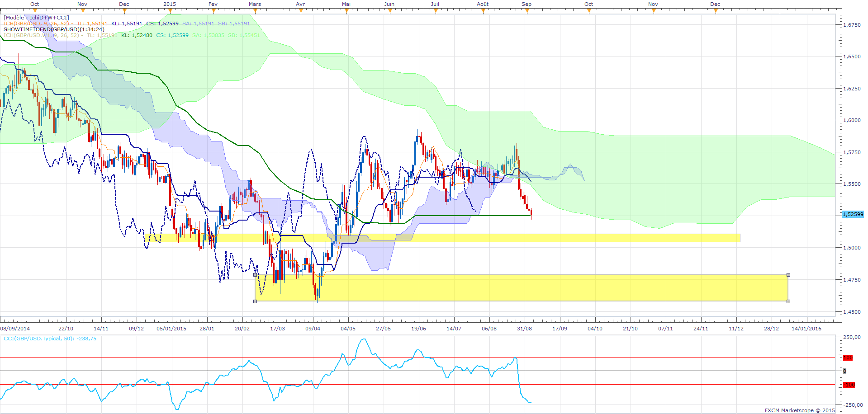
Task: Click the 14/01/2016 date axis label
Action: coord(806,329)
